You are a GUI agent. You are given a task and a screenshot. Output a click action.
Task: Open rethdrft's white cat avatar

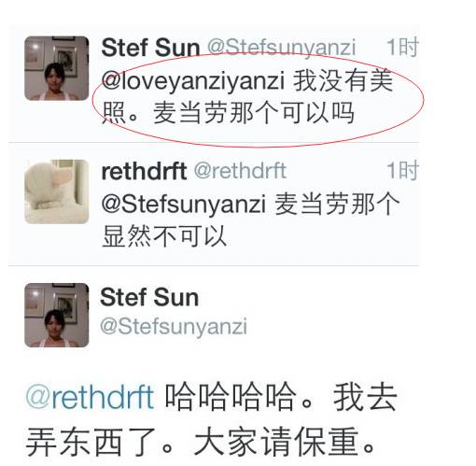[57, 191]
